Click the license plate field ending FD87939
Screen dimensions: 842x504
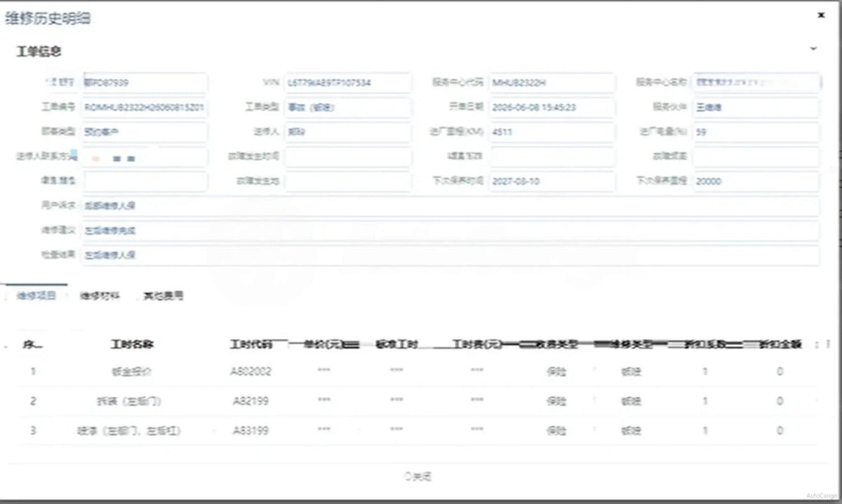145,83
